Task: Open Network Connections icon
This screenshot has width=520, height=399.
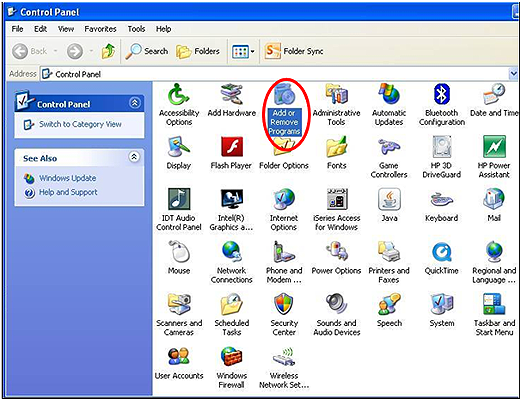Action: 231,262
